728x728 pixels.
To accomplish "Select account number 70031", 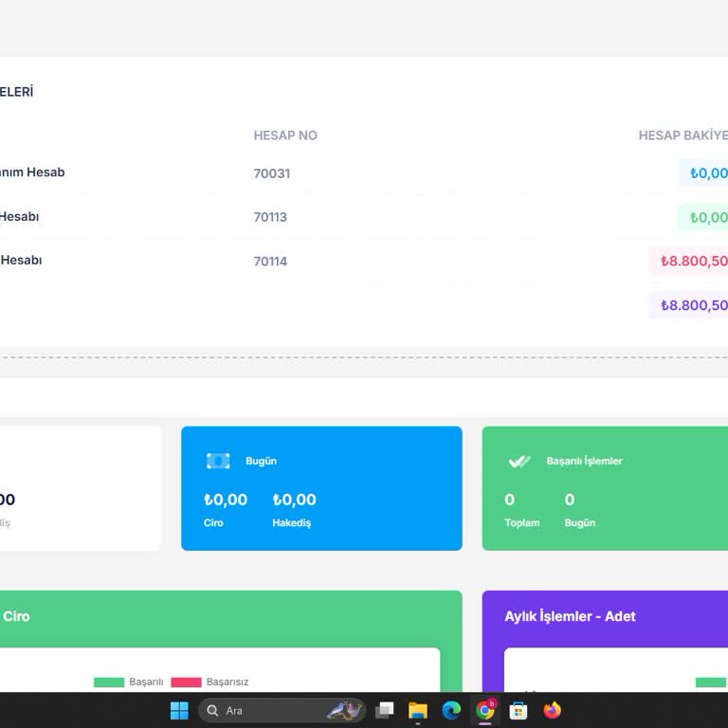I will point(271,173).
